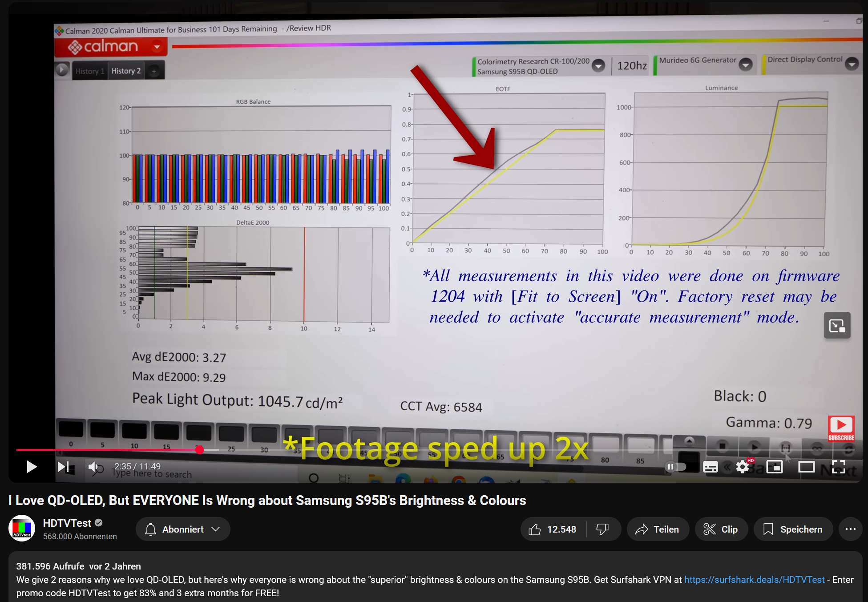Open the Surfshark deals link
This screenshot has width=868, height=602.
click(x=754, y=580)
